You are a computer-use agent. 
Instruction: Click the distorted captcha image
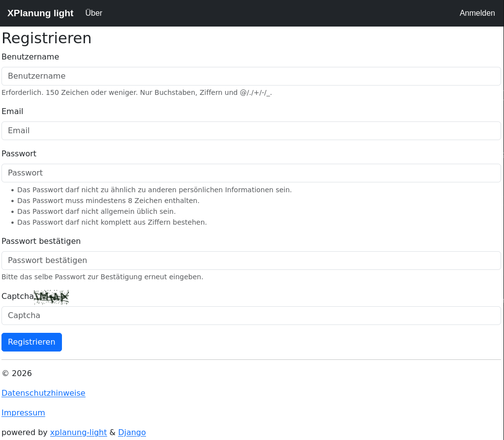(x=51, y=297)
